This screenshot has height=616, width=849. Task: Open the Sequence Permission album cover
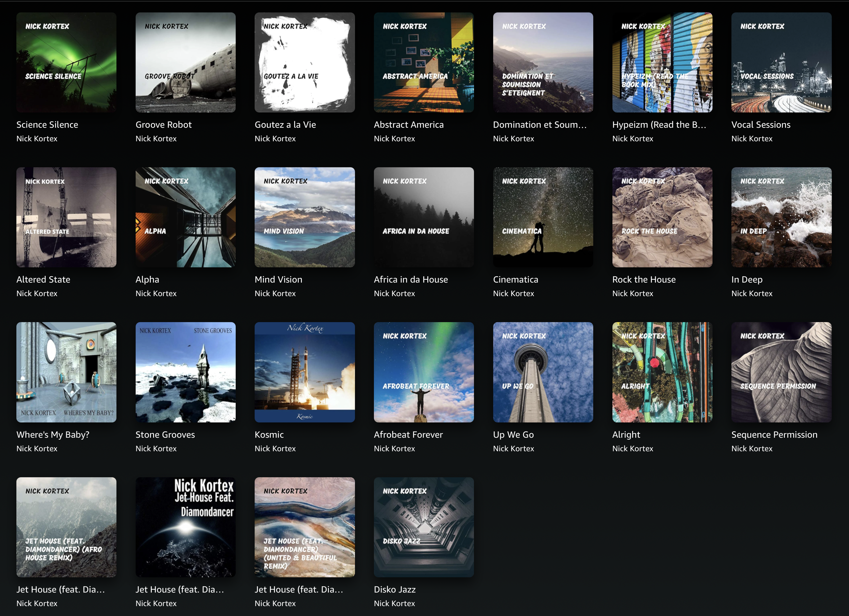pos(781,372)
